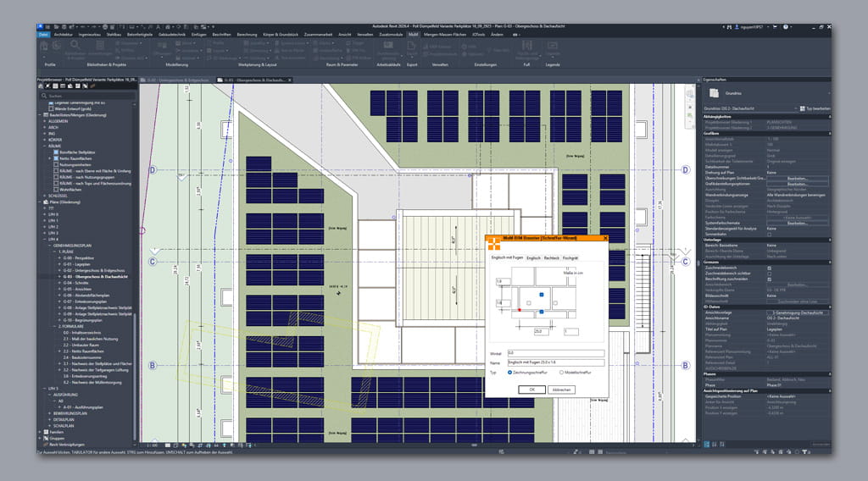
Task: Open the Grundriss OG 2 Dachaufsicht view dropdown
Action: 795,109
